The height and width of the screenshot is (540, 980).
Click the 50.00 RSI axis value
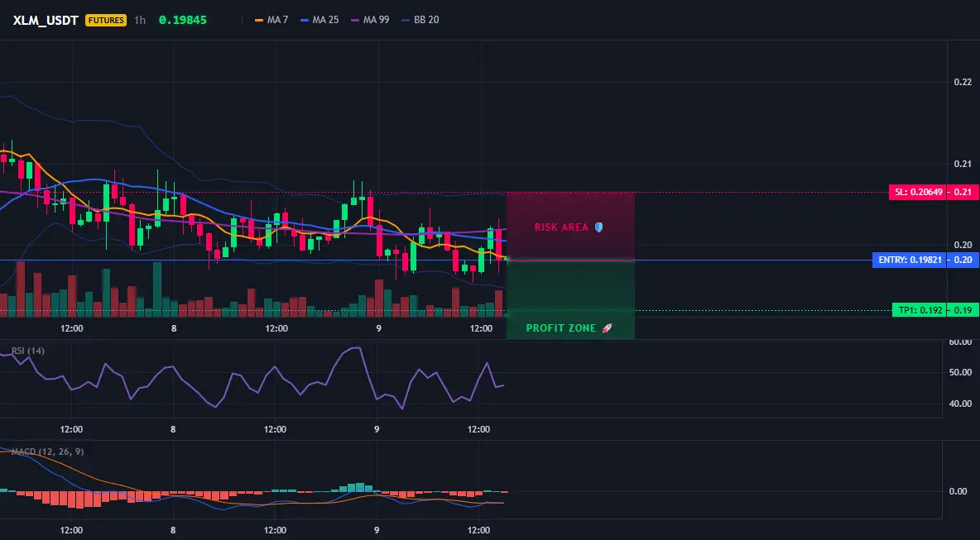click(x=961, y=373)
